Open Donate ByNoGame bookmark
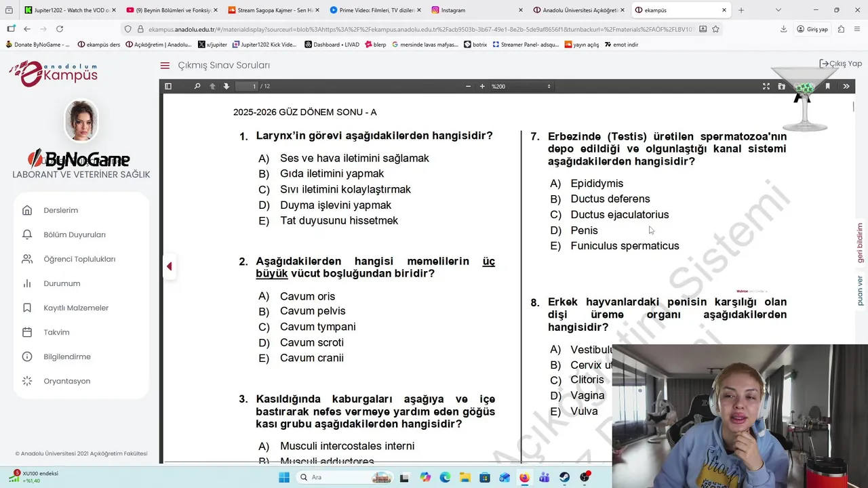The height and width of the screenshot is (488, 868). point(37,45)
